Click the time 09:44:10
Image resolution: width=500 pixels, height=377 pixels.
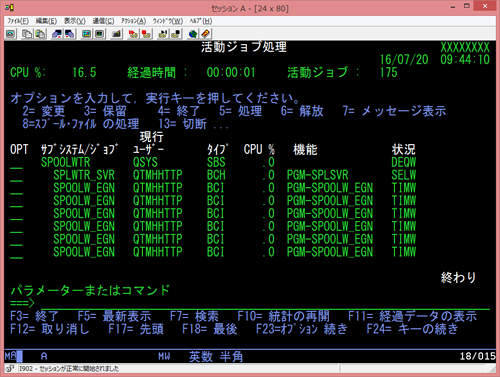coord(465,60)
